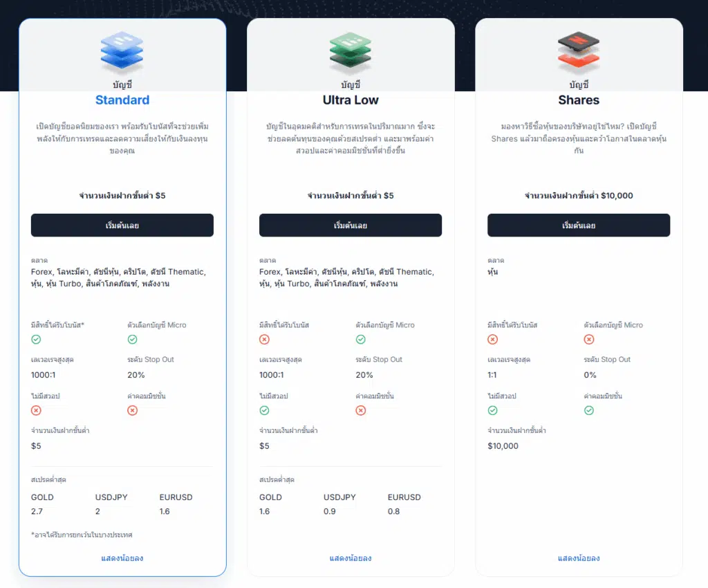This screenshot has height=588, width=708.
Task: Click Shares commission green check icon
Action: (x=589, y=410)
